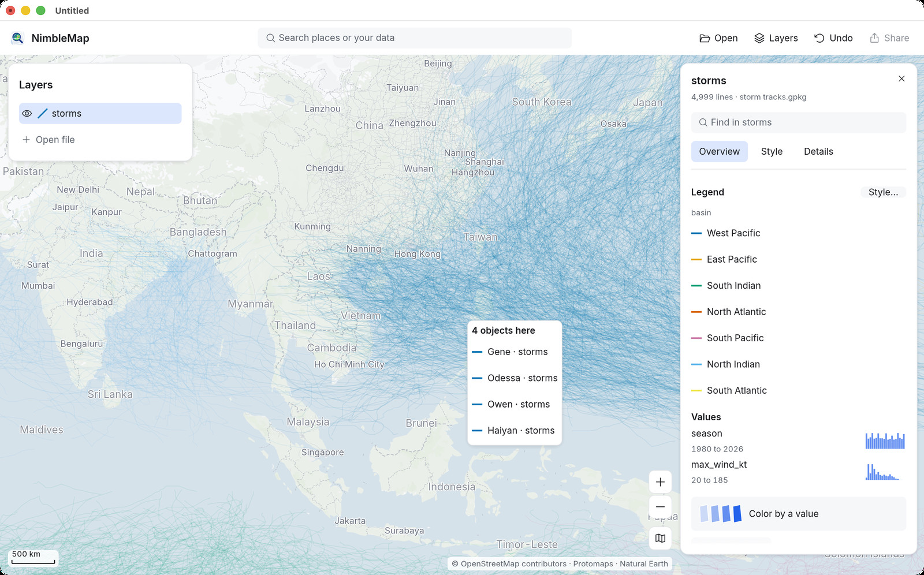Select the storms layer row
This screenshot has height=575, width=924.
[x=100, y=114]
